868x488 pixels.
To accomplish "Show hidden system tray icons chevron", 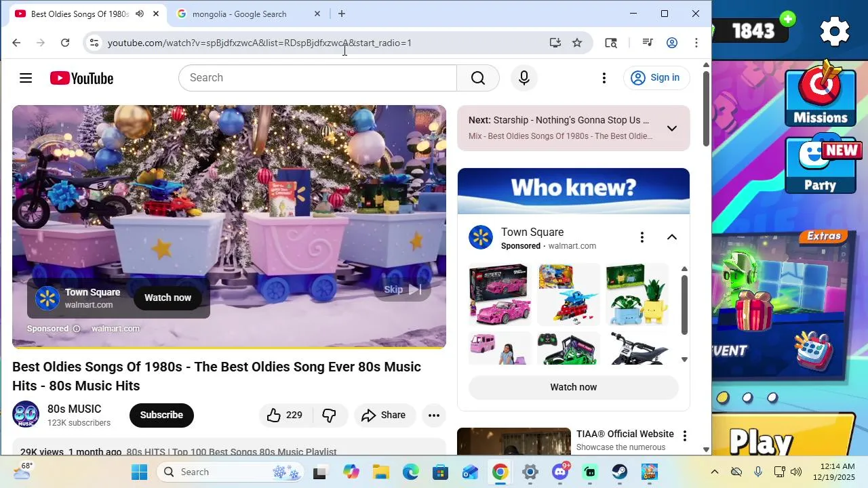I will click(714, 472).
